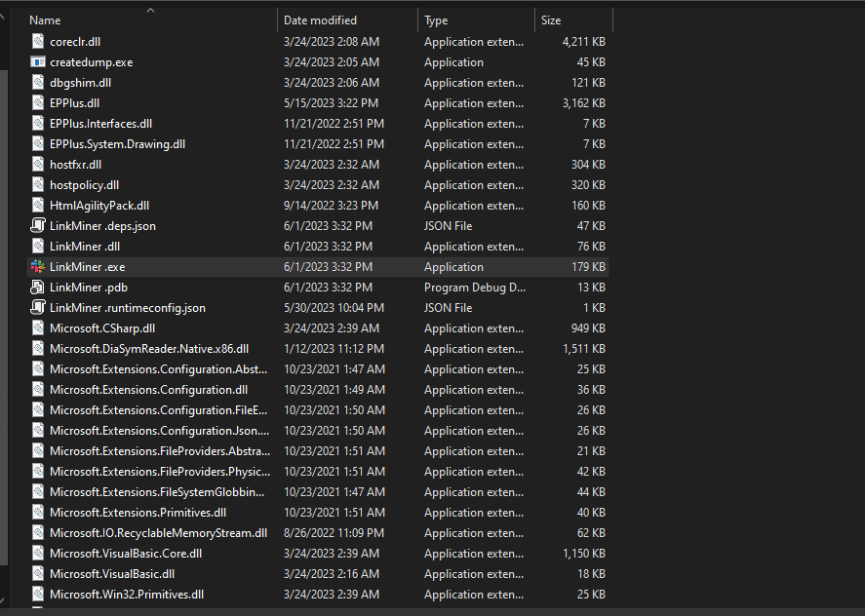Screen dimensions: 865x616
Task: Select the coreclr.dll file name
Action: [75, 41]
